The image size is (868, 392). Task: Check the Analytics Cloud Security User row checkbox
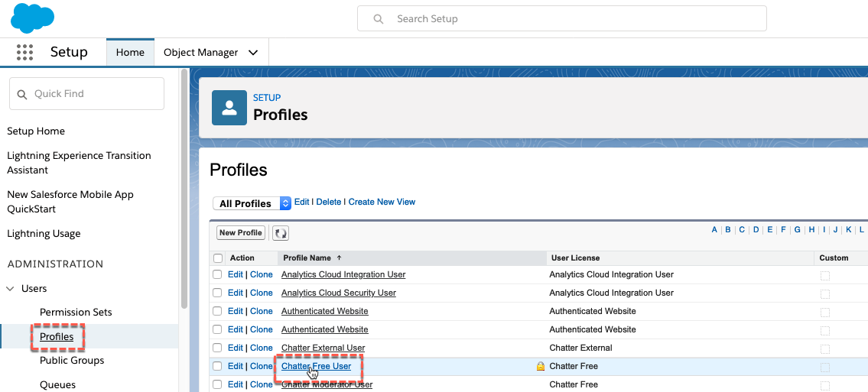coord(217,293)
